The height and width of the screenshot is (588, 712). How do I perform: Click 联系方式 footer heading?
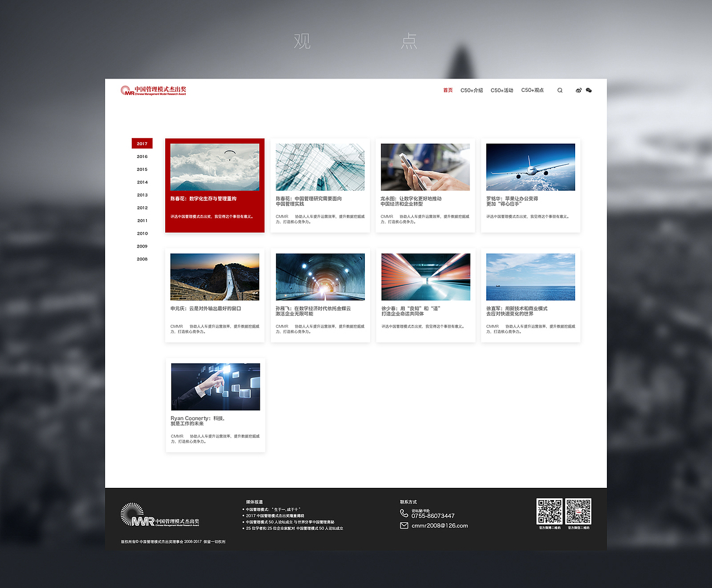coord(408,502)
